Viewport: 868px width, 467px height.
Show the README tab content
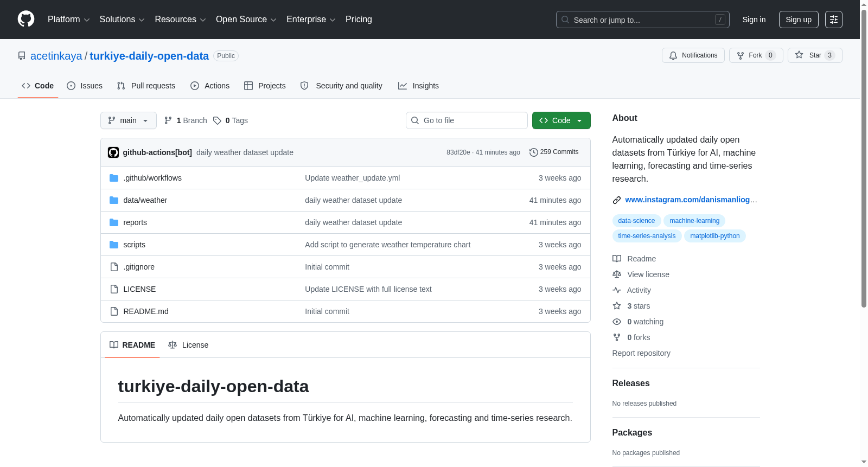132,345
